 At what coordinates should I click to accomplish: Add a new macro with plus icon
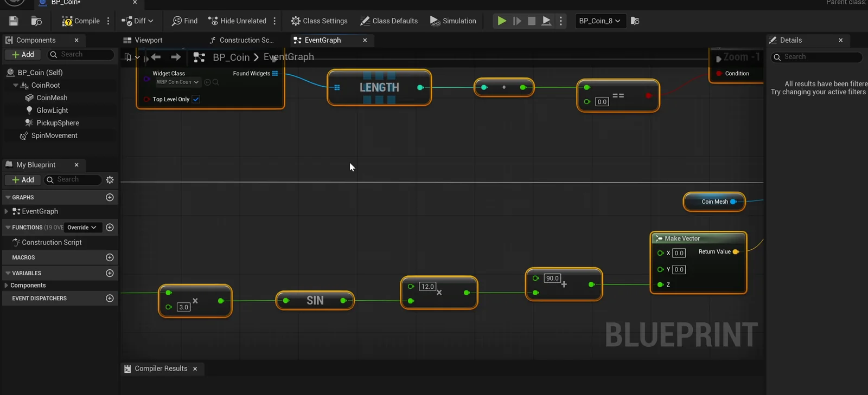(110, 257)
